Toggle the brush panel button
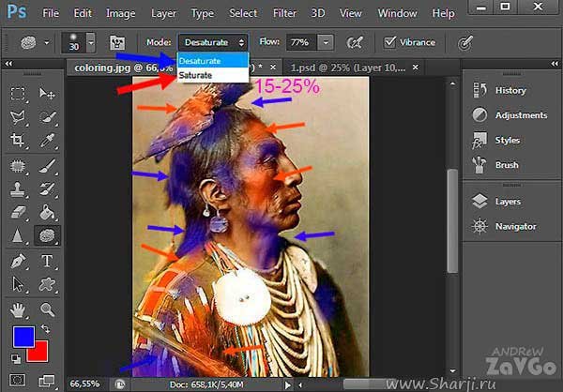 tap(118, 43)
